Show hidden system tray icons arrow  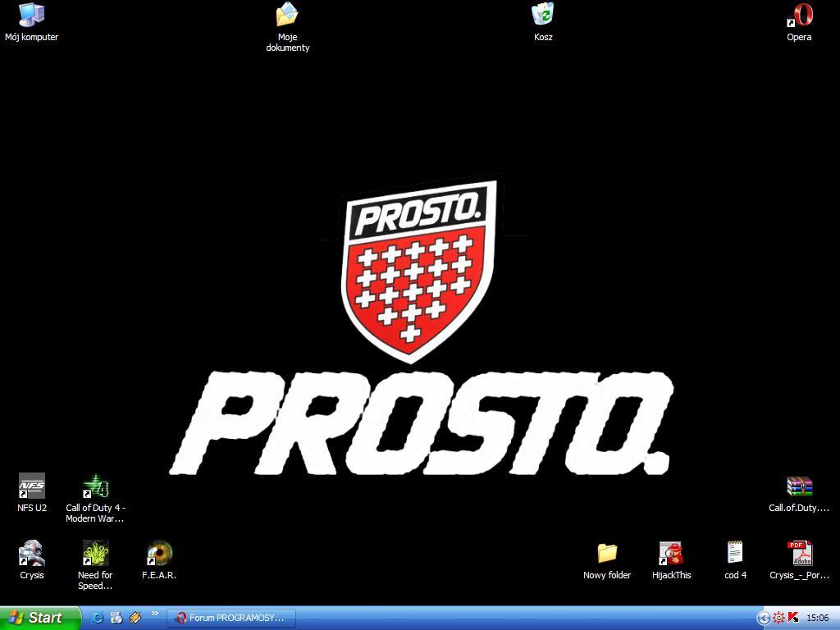[x=764, y=619]
